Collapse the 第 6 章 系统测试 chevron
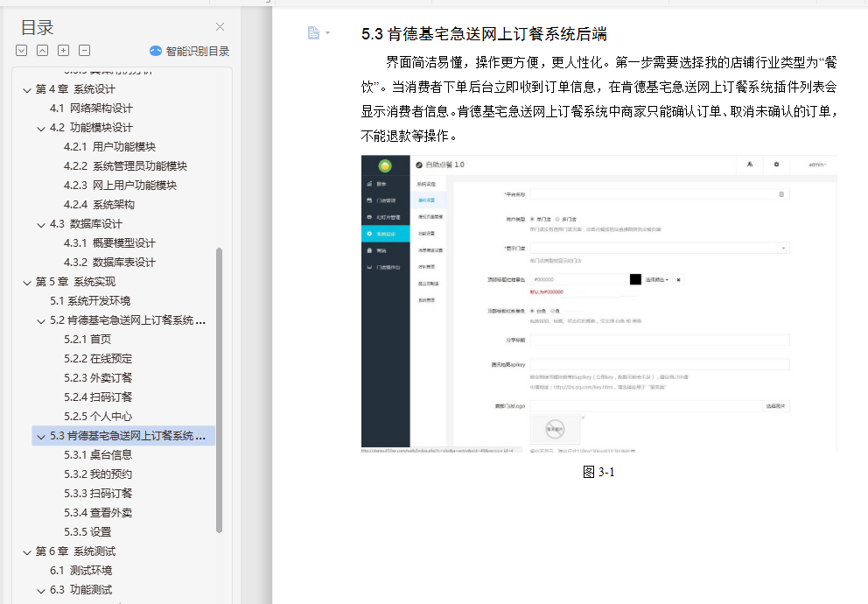This screenshot has height=604, width=868. [x=26, y=552]
